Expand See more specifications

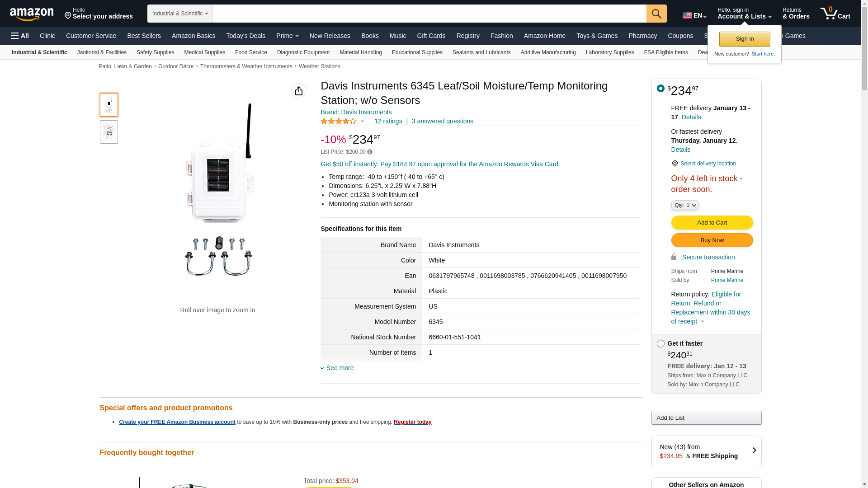pos(340,368)
